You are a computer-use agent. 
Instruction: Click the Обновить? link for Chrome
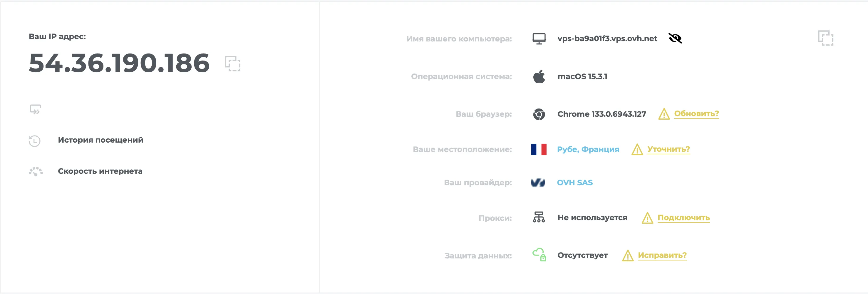696,113
